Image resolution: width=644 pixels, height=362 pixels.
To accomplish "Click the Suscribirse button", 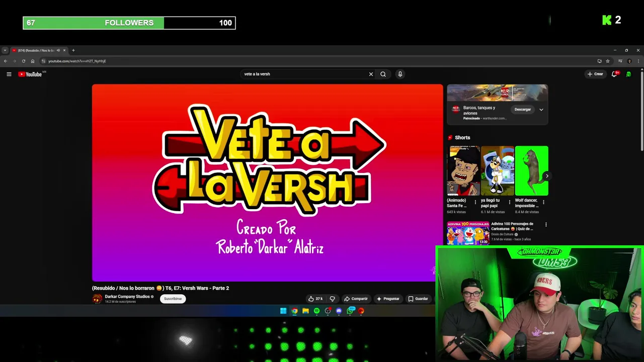I will tap(173, 299).
